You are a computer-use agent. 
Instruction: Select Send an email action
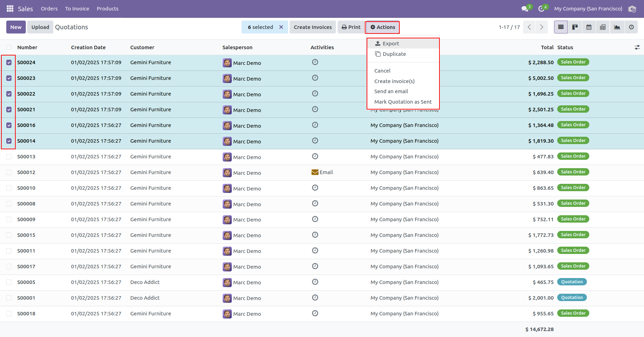(x=403, y=91)
